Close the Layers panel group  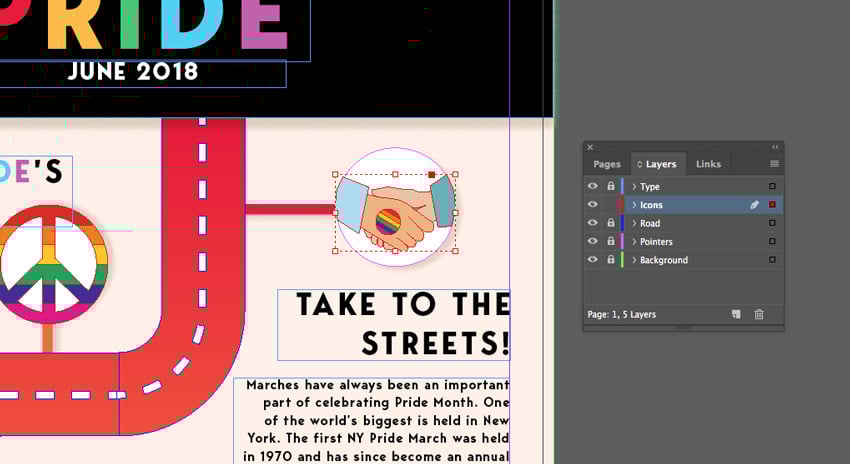590,147
